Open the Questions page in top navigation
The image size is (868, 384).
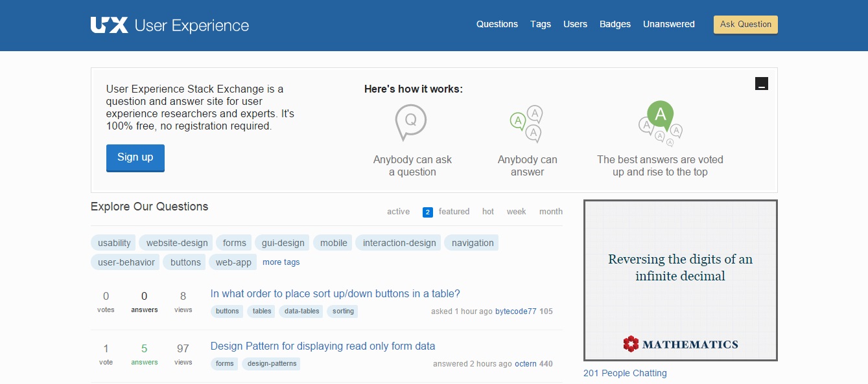[x=497, y=24]
